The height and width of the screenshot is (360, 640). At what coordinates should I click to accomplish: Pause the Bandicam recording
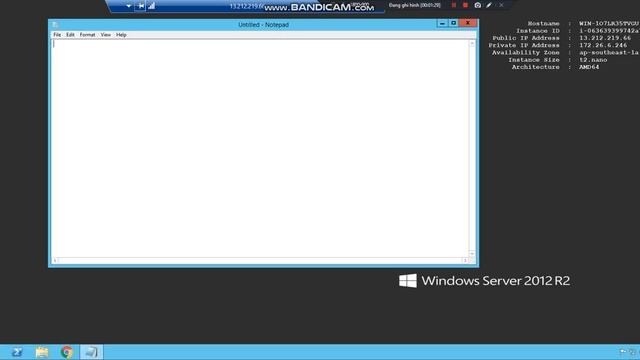tap(454, 5)
